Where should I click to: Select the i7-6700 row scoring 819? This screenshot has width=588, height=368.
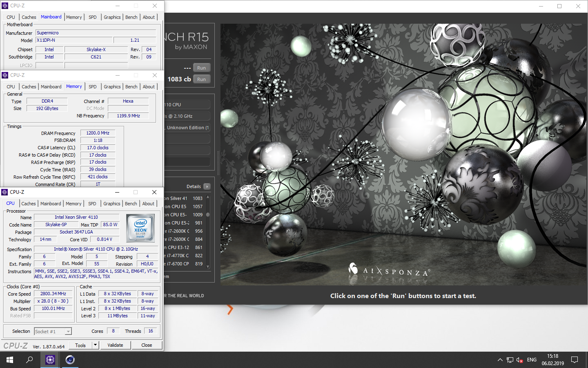pyautogui.click(x=184, y=264)
